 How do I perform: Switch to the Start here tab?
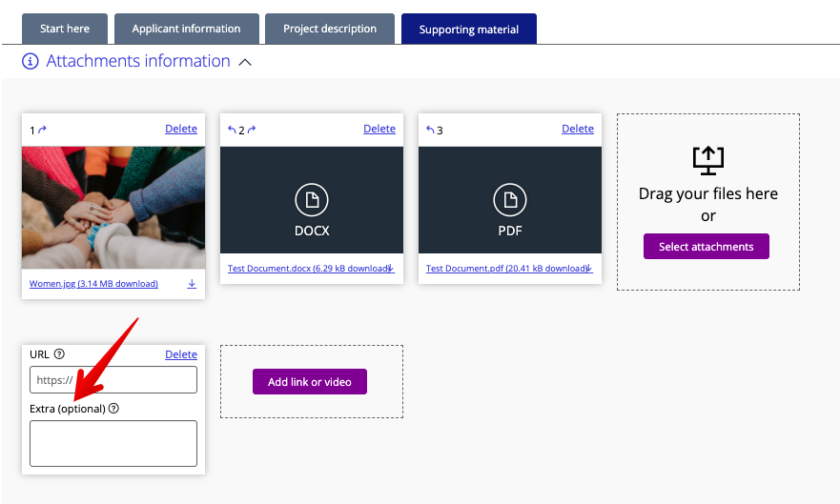click(x=65, y=29)
